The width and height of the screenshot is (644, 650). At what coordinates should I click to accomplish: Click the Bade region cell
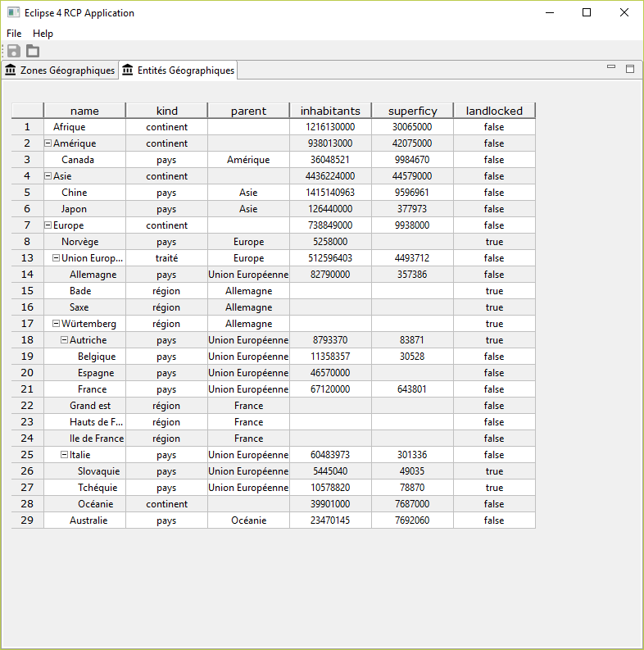(x=84, y=291)
